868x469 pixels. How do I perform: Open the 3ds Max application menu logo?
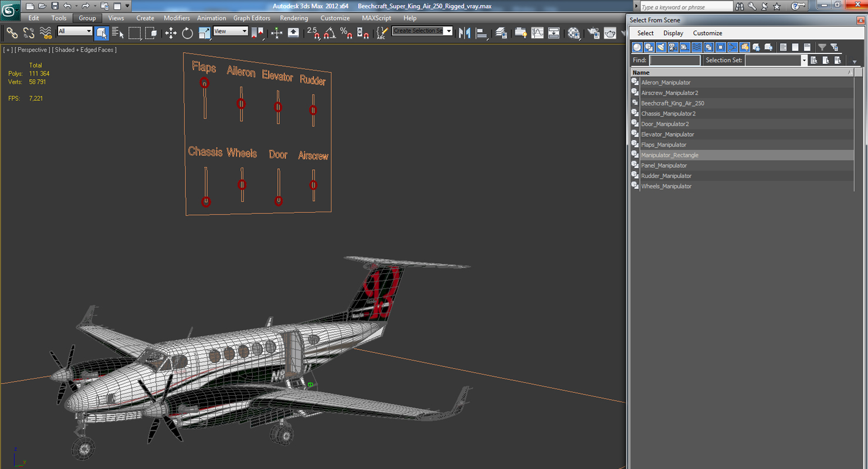point(10,10)
